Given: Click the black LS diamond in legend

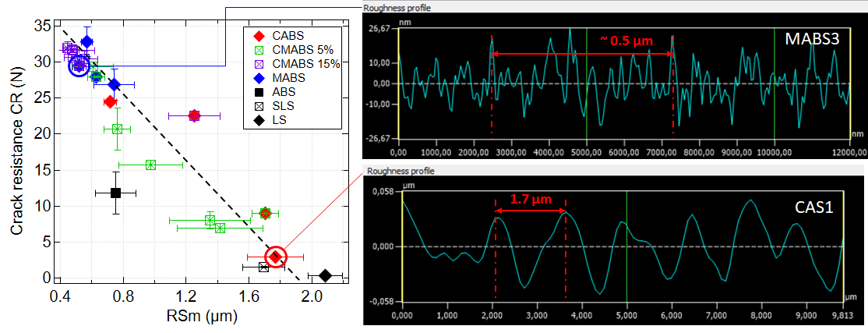Looking at the screenshot, I should pos(258,121).
